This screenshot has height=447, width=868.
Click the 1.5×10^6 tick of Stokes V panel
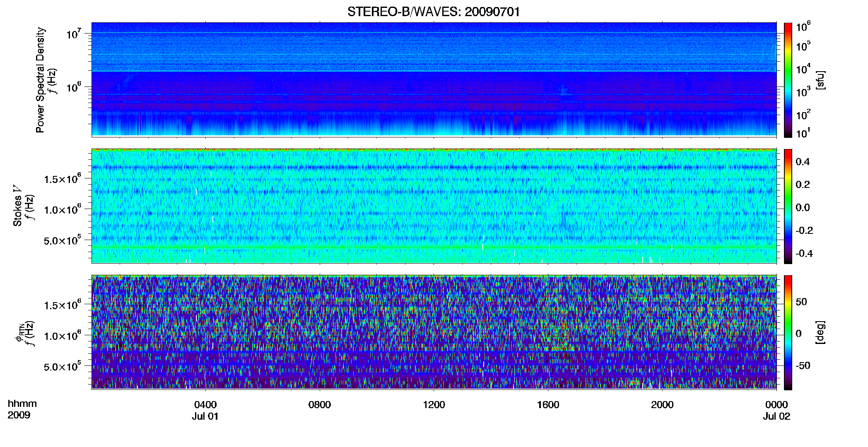point(63,178)
